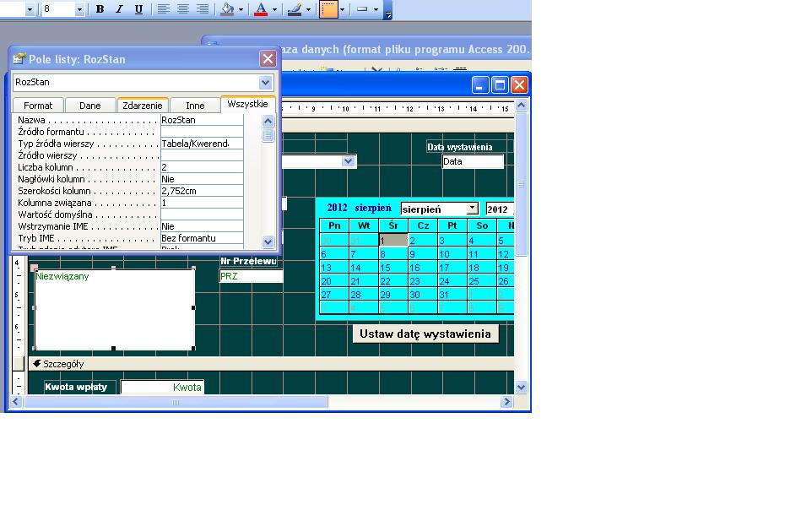812x521 pixels.
Task: Switch to the Zdarzenie properties tab
Action: point(142,105)
